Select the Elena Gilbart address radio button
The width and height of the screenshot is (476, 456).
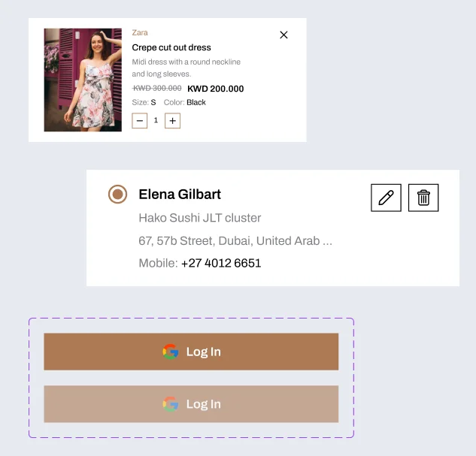(117, 195)
